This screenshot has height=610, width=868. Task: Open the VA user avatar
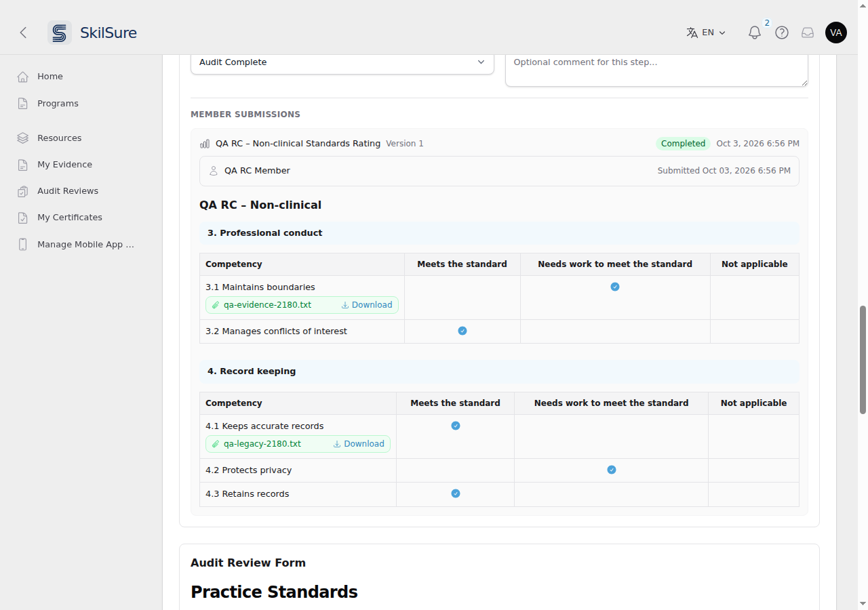tap(836, 33)
